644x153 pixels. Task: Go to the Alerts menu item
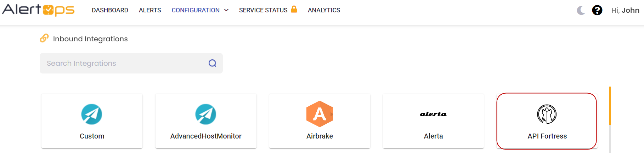pos(150,10)
